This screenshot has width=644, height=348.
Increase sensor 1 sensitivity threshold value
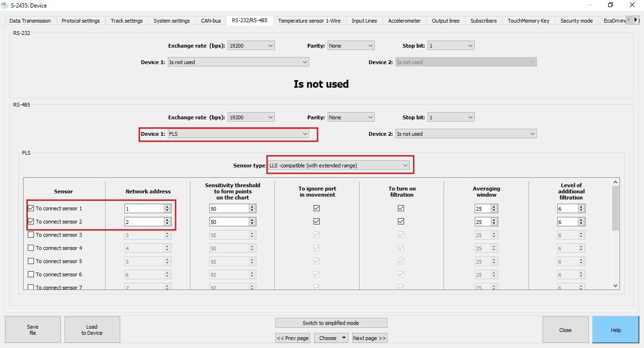(x=252, y=207)
